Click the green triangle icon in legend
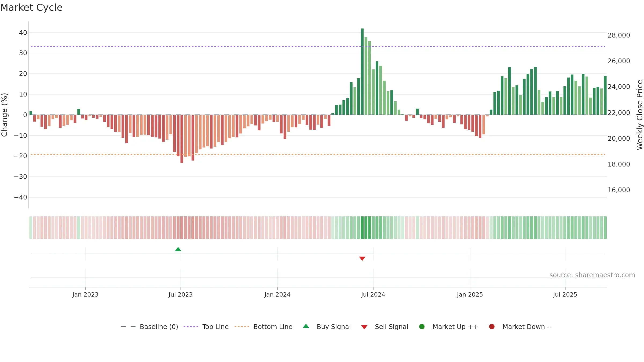The image size is (644, 362). (306, 326)
